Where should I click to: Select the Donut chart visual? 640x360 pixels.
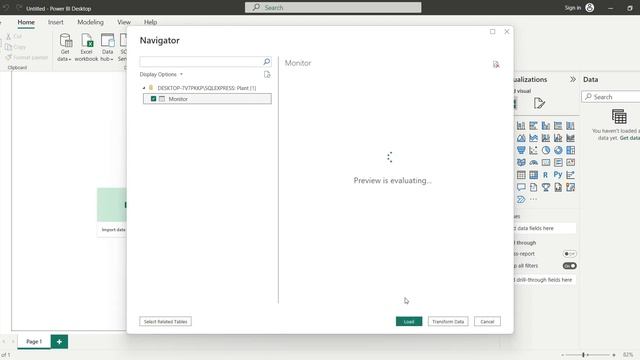558,150
